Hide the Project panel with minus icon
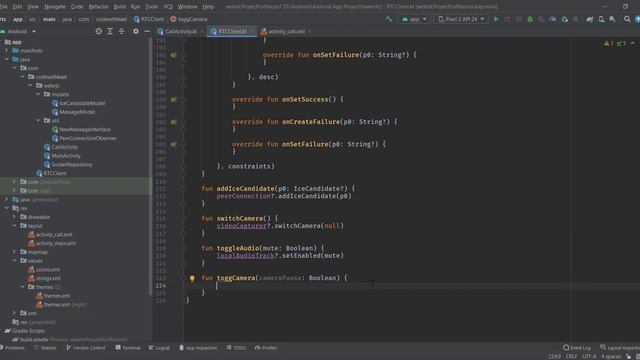 147,31
